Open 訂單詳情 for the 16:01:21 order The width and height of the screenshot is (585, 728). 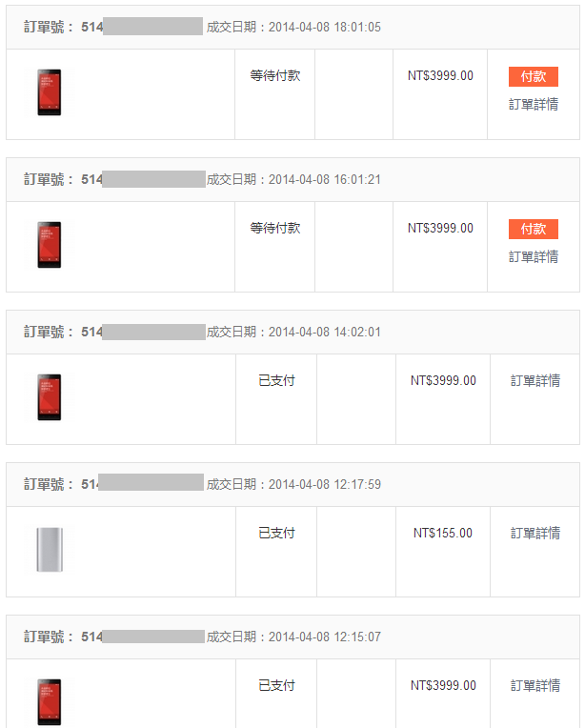click(x=533, y=256)
